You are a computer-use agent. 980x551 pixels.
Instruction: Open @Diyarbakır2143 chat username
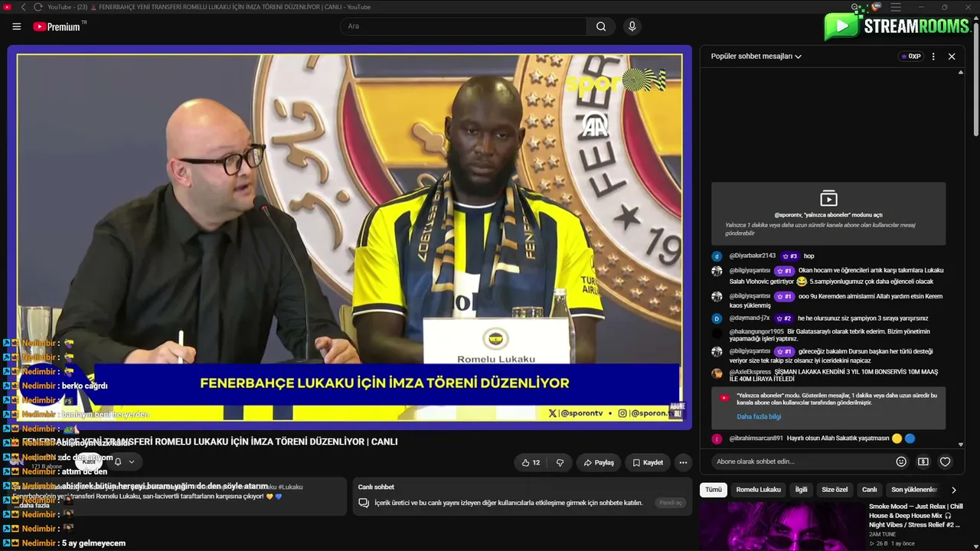[x=753, y=256]
